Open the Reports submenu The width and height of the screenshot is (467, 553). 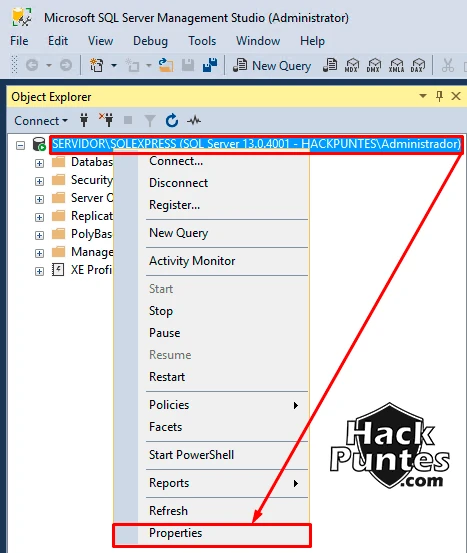(211, 483)
